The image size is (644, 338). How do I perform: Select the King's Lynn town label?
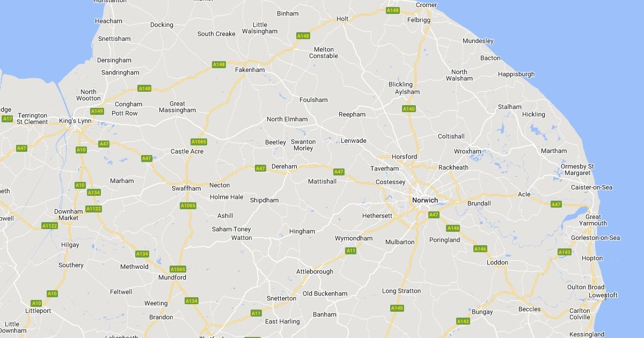click(x=75, y=121)
